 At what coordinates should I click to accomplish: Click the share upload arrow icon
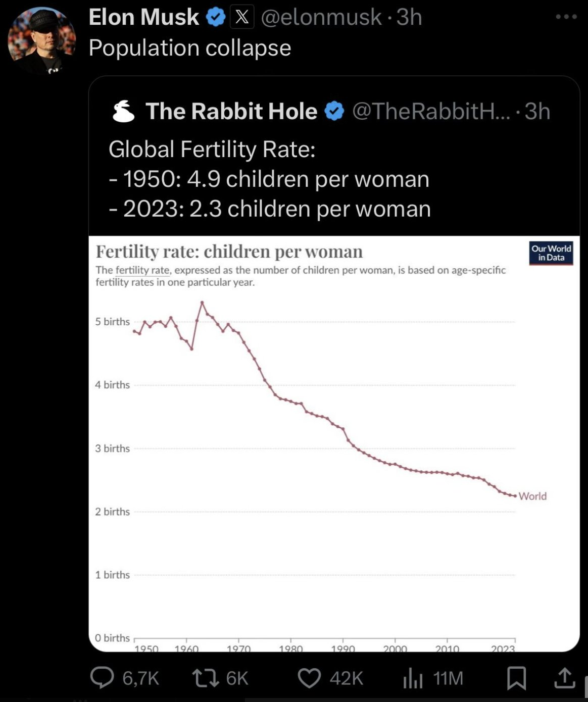click(564, 678)
